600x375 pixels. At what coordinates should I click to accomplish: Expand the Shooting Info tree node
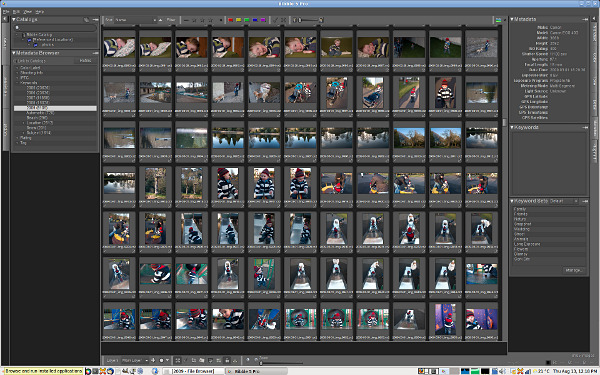17,73
